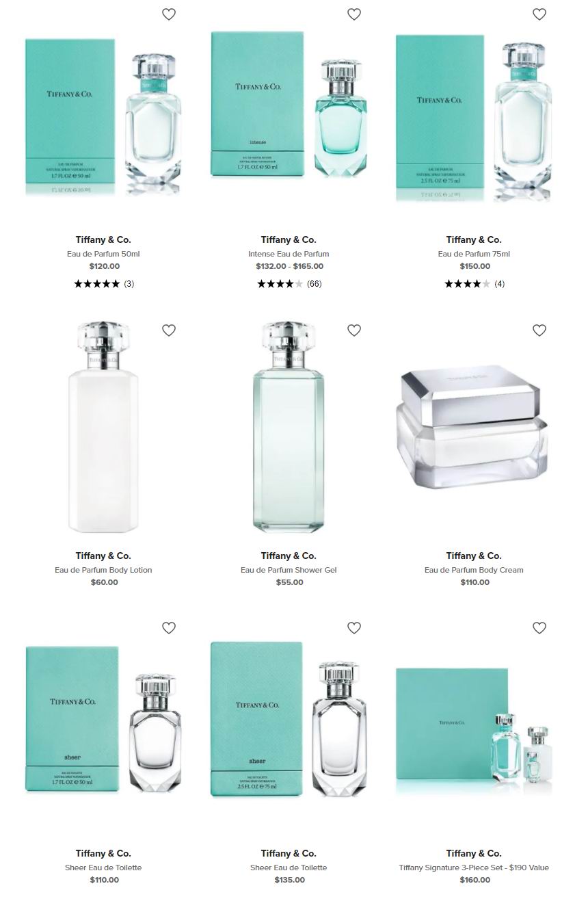This screenshot has width=588, height=912.
Task: Open Tiffany Signature 3-Piece Set link
Action: pos(474,868)
